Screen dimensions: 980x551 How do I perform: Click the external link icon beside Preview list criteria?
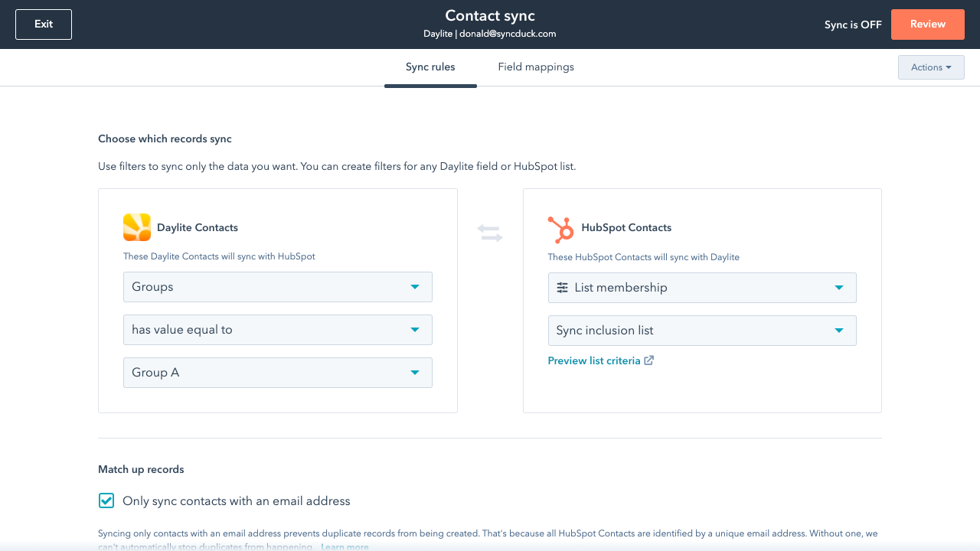tap(649, 360)
